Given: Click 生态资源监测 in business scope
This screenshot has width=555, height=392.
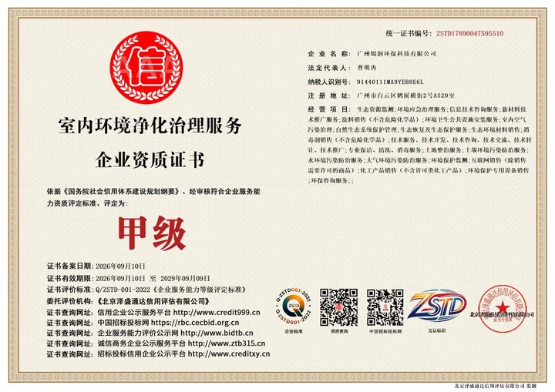Looking at the screenshot, I should click(376, 109).
